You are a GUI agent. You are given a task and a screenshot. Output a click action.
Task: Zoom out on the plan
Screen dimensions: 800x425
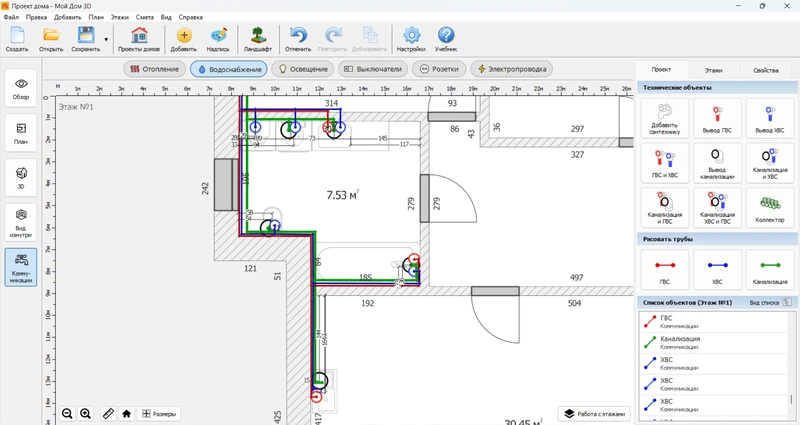pyautogui.click(x=67, y=414)
